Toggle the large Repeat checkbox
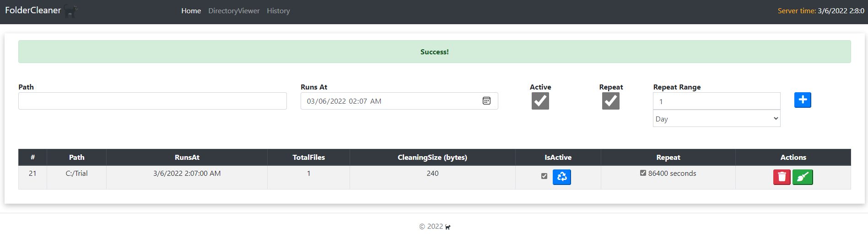 [x=611, y=101]
